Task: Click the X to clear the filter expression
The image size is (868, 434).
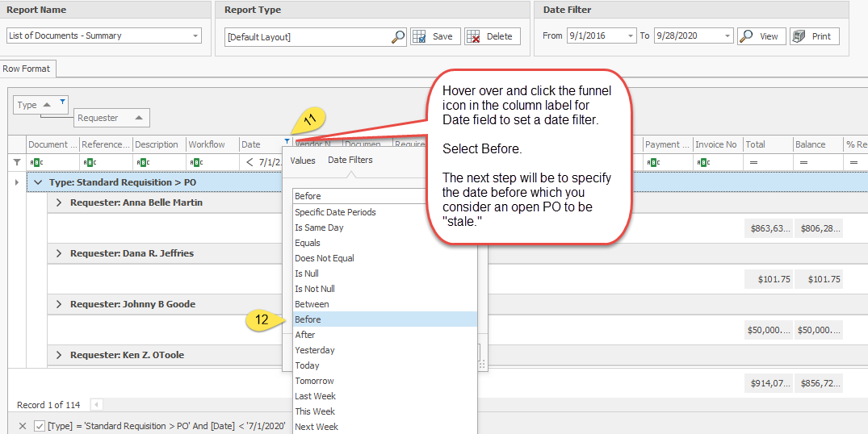Action: click(23, 426)
